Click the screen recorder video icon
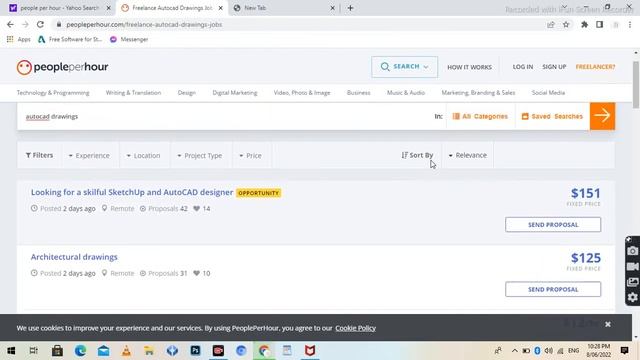Viewport: 640px width, 360px height. [x=632, y=267]
